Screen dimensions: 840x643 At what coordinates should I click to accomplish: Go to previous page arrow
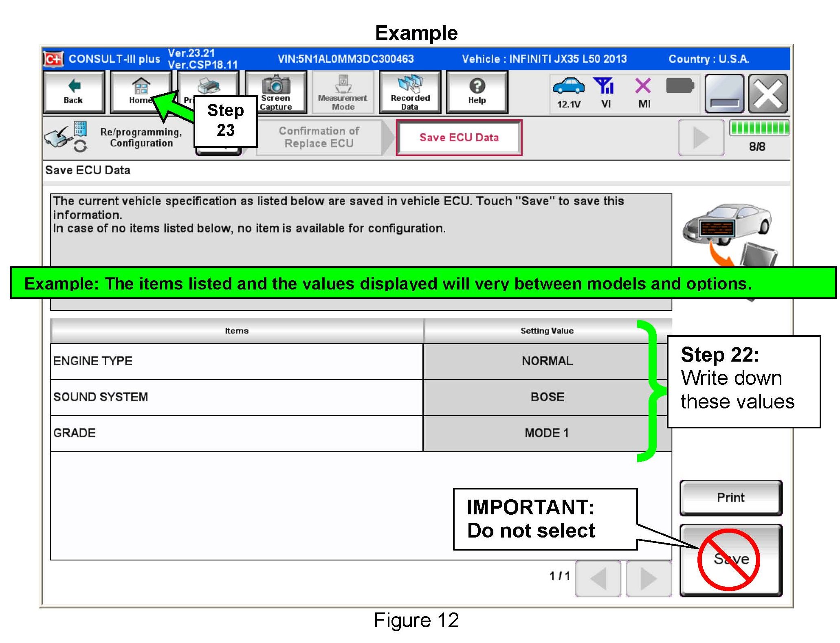tap(598, 578)
